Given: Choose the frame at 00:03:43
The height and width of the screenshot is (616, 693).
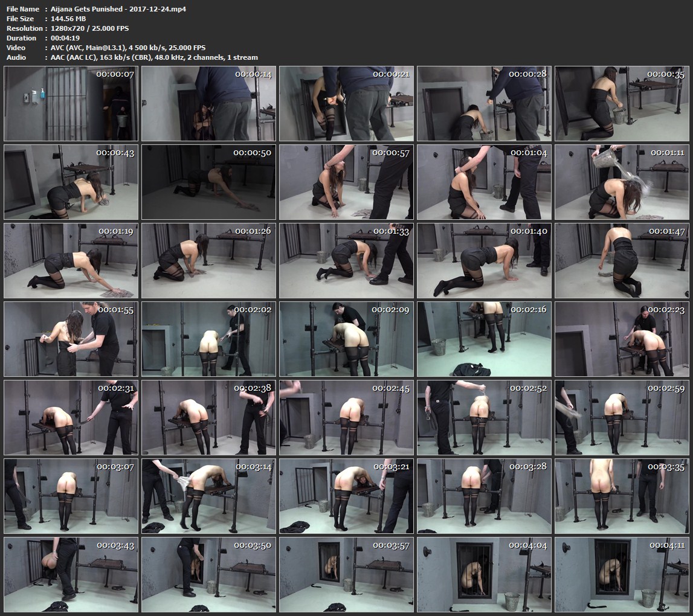Looking at the screenshot, I should (71, 575).
